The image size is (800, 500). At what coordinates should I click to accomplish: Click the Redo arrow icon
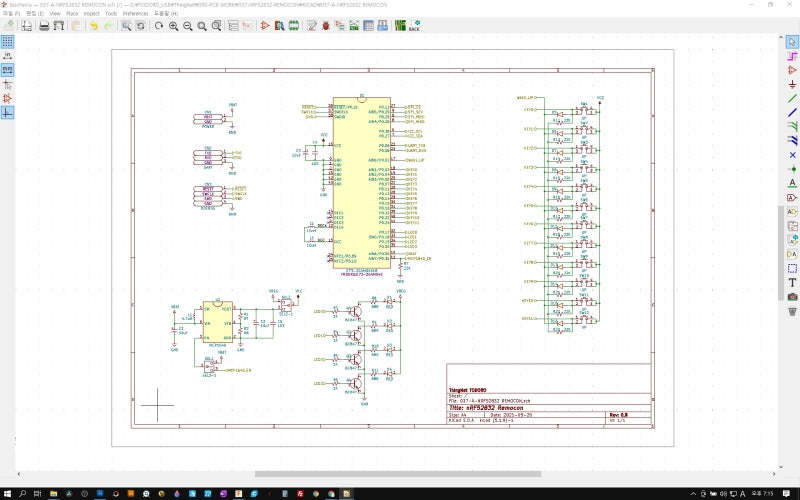[x=108, y=26]
